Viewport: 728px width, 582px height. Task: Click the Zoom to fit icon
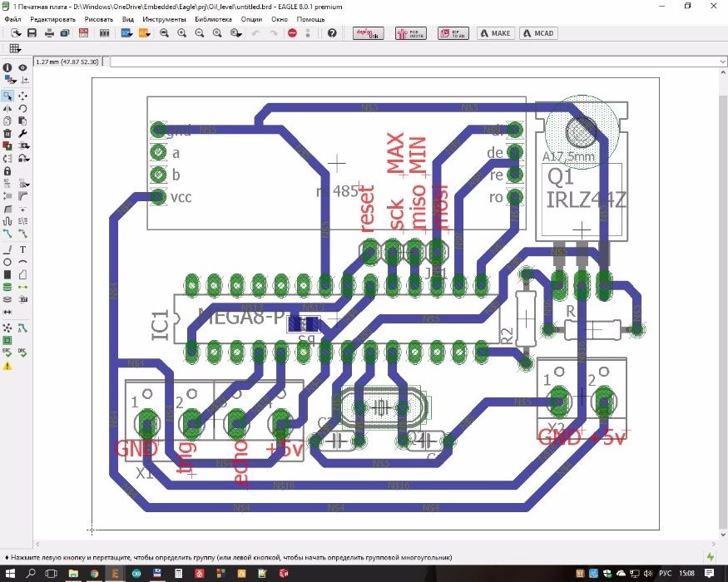[x=165, y=33]
